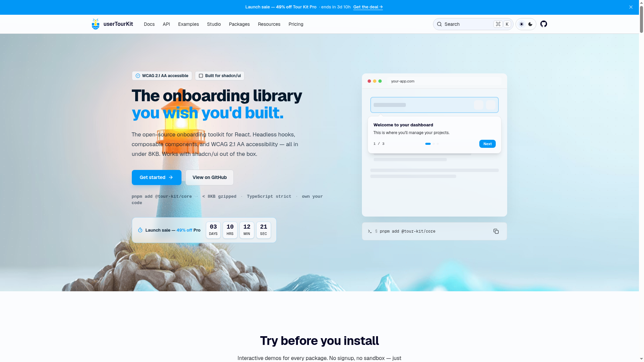
Task: Click the SEC countdown tile
Action: pyautogui.click(x=264, y=230)
